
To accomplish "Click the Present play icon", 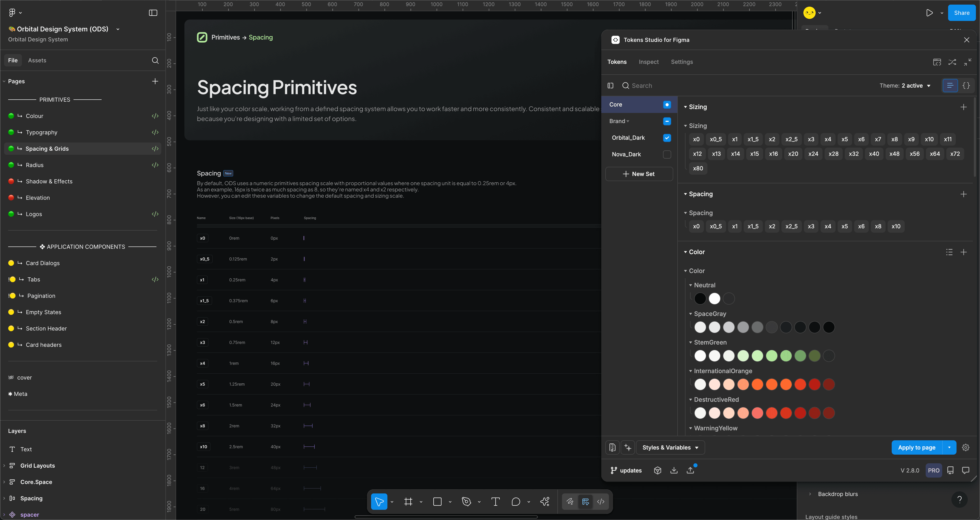I will [929, 13].
